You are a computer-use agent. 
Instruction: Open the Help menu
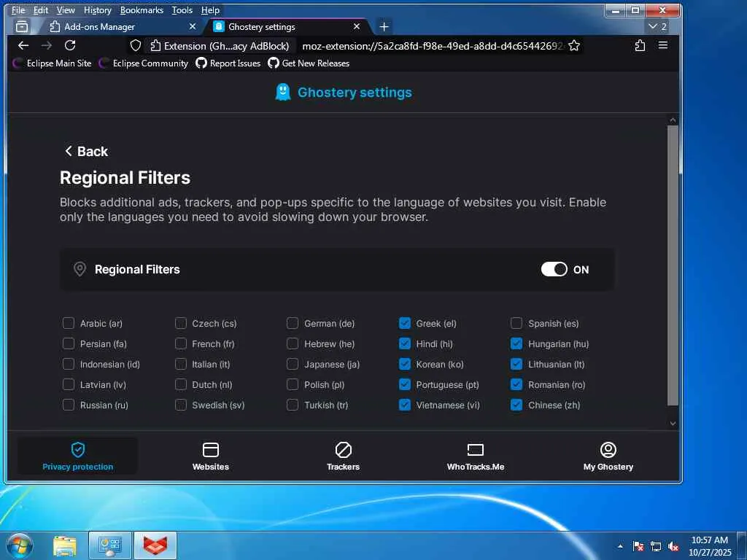[210, 10]
